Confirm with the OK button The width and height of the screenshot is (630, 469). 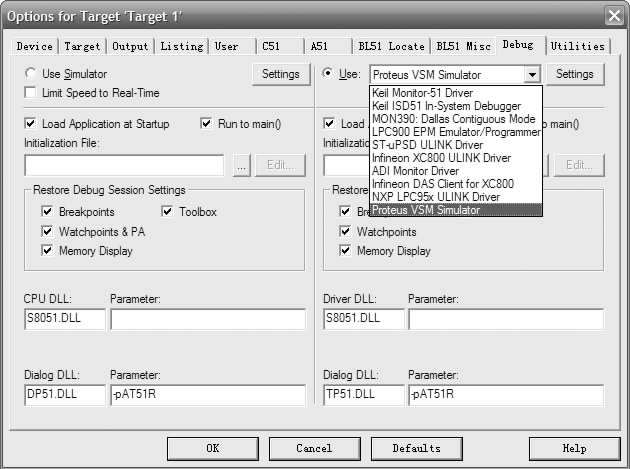click(x=213, y=449)
